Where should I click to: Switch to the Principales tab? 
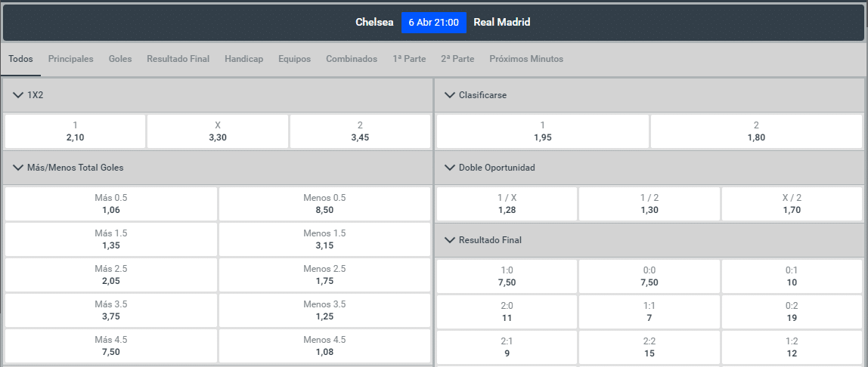[71, 59]
